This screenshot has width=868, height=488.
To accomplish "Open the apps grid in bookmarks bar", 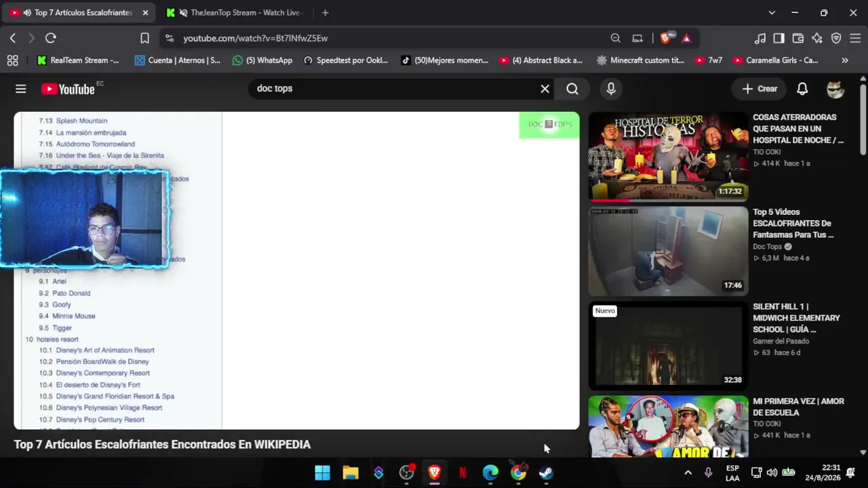I will coord(12,60).
